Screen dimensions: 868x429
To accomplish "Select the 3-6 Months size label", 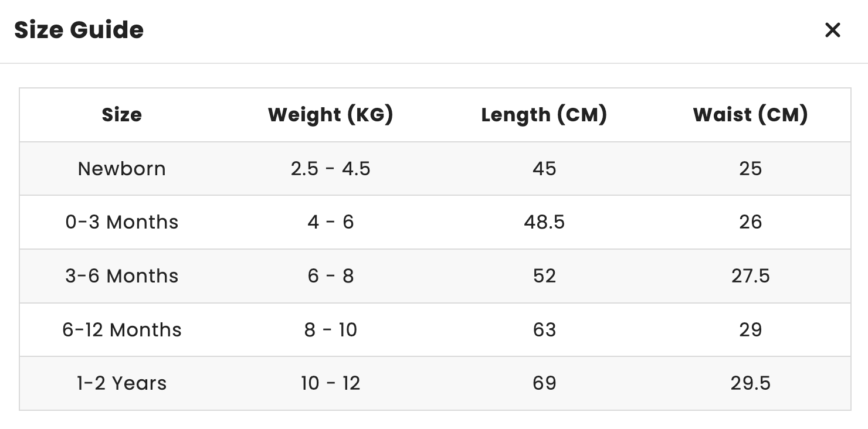I will (122, 276).
